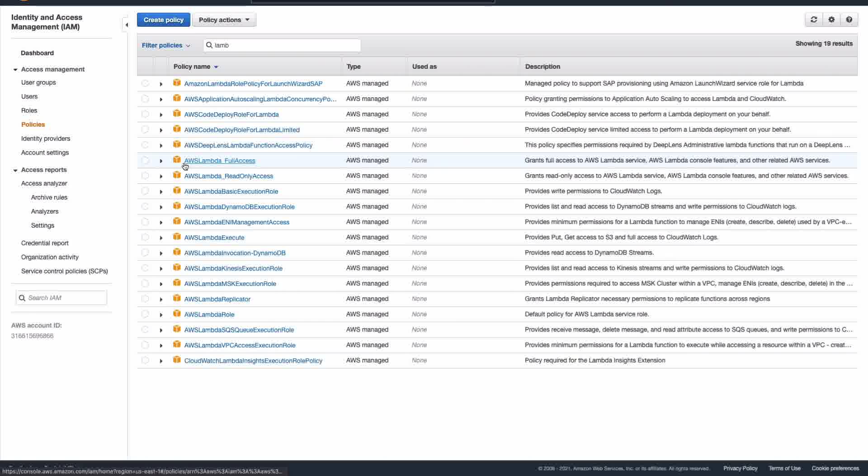Viewport: 868px width, 476px height.
Task: Open the Policy actions dropdown
Action: pos(224,20)
